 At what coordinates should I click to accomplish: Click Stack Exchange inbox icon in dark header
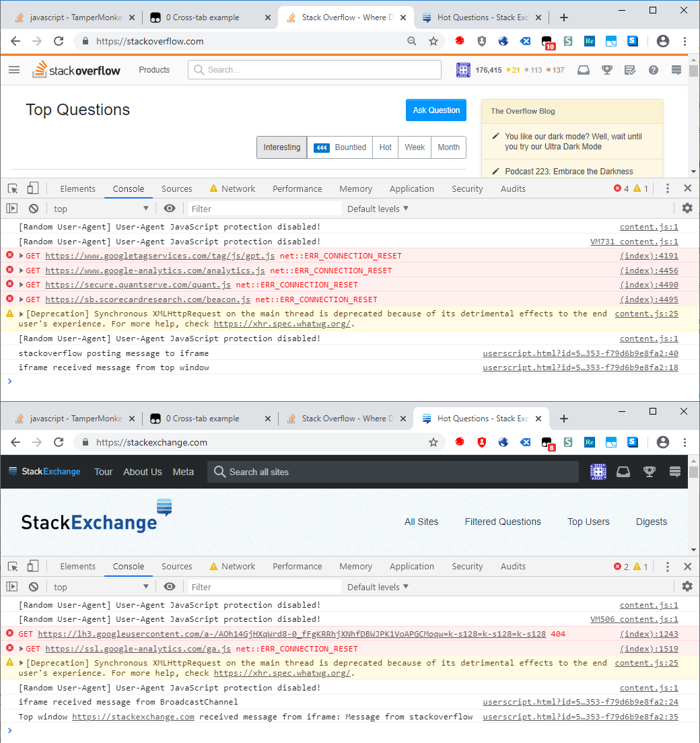tap(623, 472)
